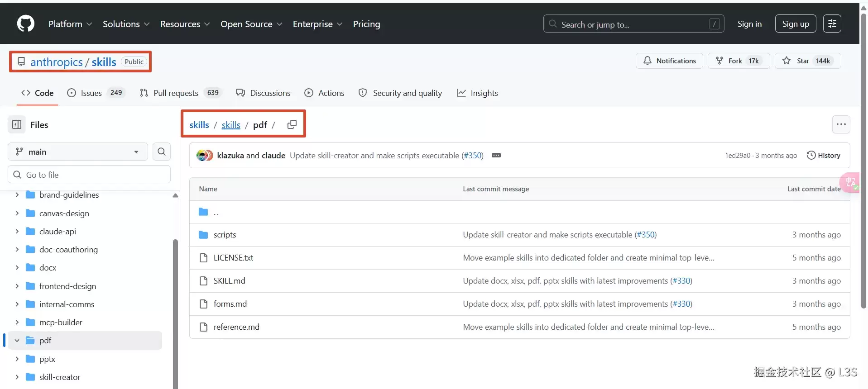Screen dimensions: 868x389
Task: Click the klazuka author name
Action: click(x=230, y=156)
